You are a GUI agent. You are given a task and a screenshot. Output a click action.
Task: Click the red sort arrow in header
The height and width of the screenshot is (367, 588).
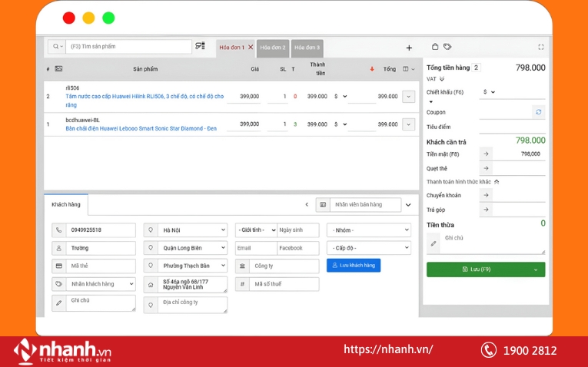[x=372, y=69]
